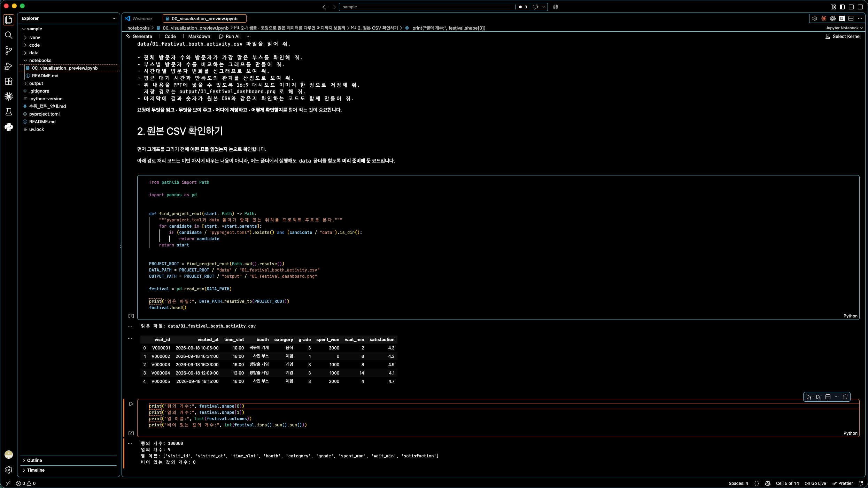Viewport: 868px width, 488px height.
Task: Open the Python view in activity bar
Action: [9, 127]
